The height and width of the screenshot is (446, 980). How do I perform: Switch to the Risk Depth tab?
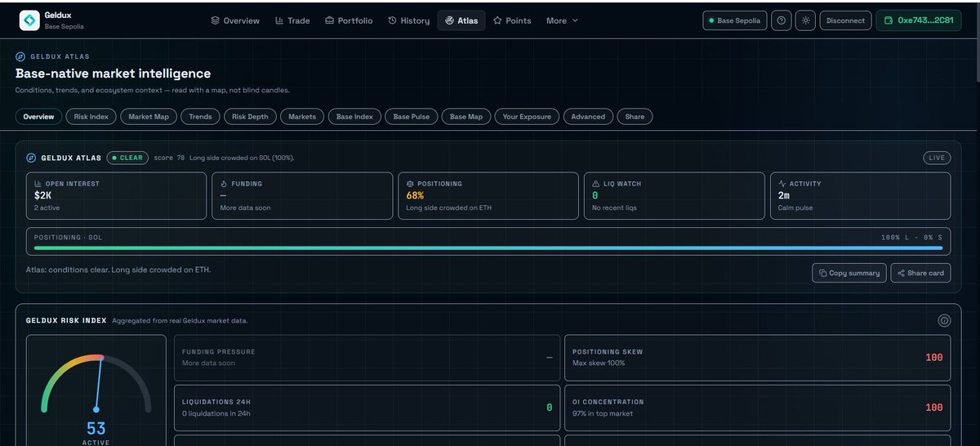[x=250, y=117]
